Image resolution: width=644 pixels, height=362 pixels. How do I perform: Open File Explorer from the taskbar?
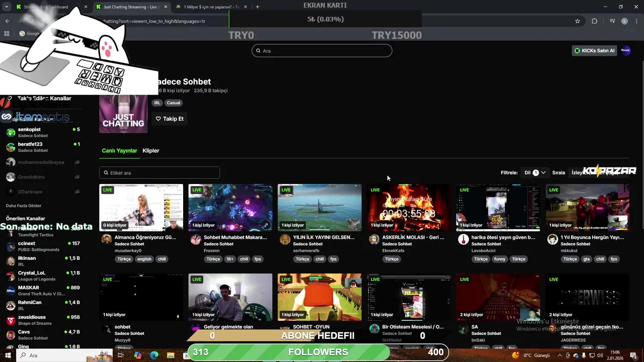click(x=171, y=355)
